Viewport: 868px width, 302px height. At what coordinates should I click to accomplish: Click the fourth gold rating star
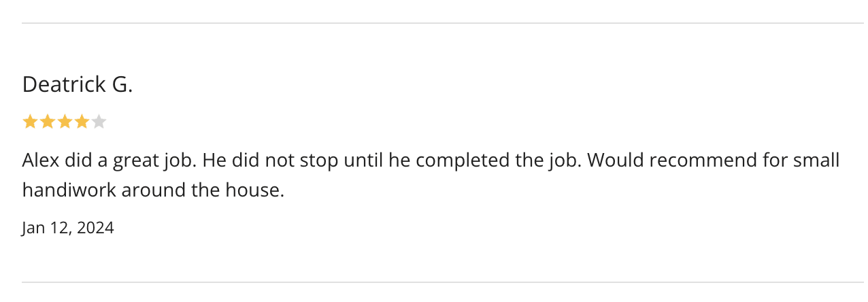coord(82,122)
